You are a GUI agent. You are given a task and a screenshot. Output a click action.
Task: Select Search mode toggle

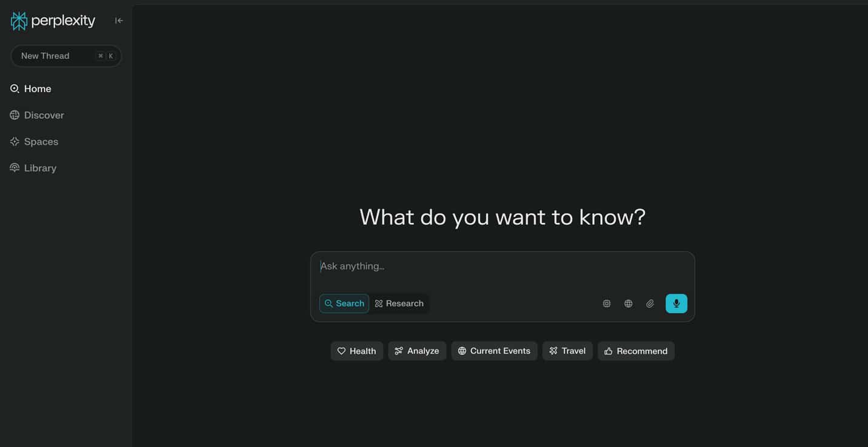pyautogui.click(x=344, y=303)
